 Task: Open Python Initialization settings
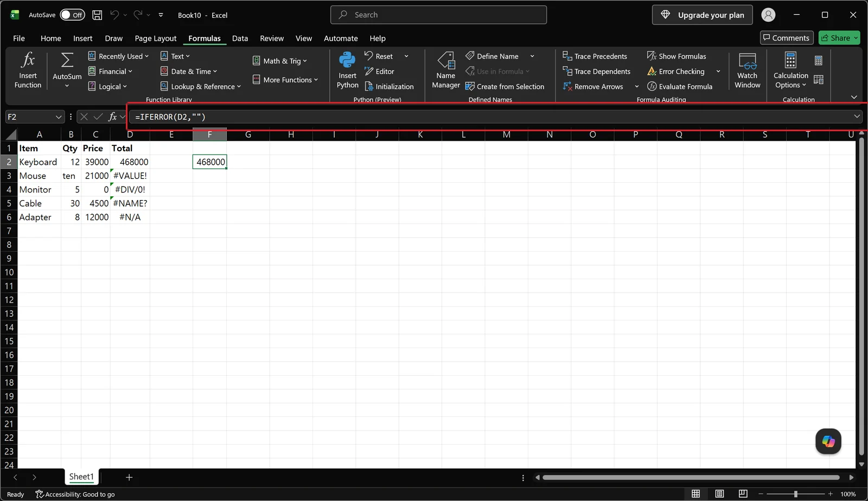[390, 86]
